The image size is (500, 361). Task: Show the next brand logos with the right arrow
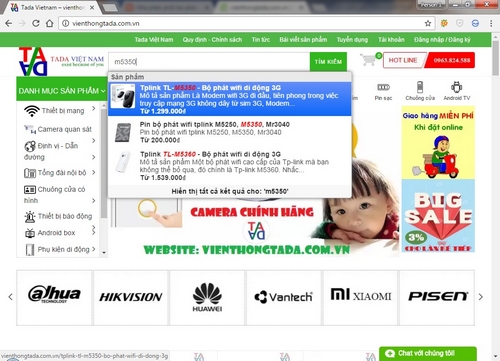tap(480, 297)
